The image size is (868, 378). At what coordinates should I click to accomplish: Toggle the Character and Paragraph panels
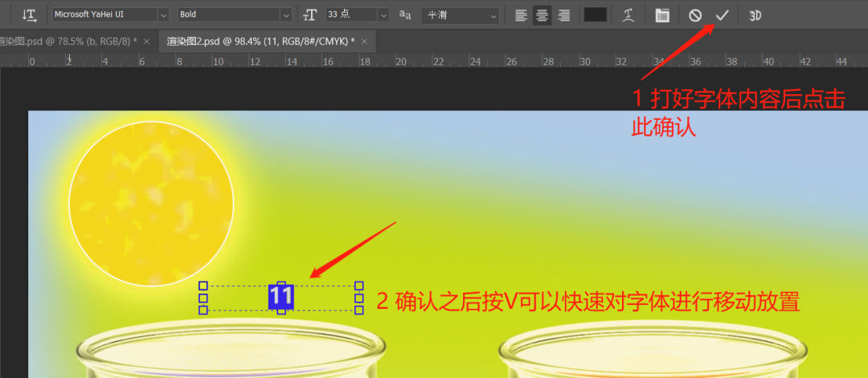click(x=662, y=15)
